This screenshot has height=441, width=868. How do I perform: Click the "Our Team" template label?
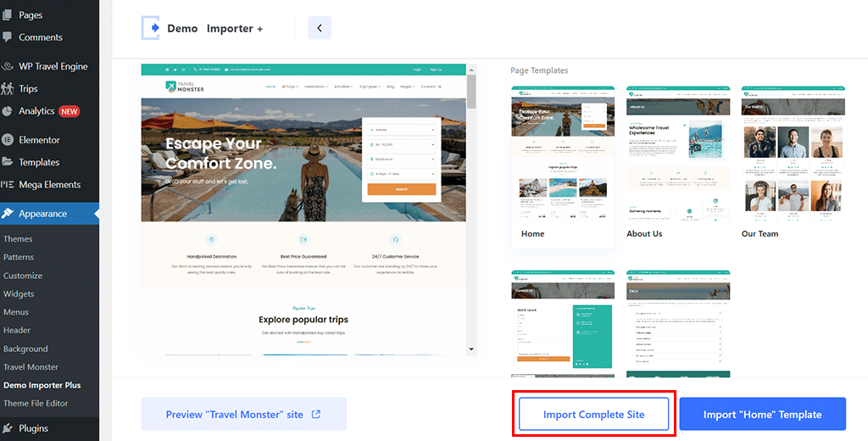[759, 234]
